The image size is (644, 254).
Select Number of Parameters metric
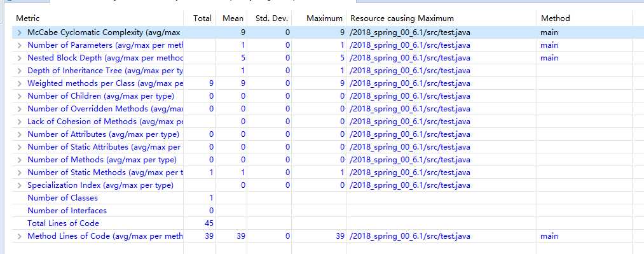tap(105, 45)
